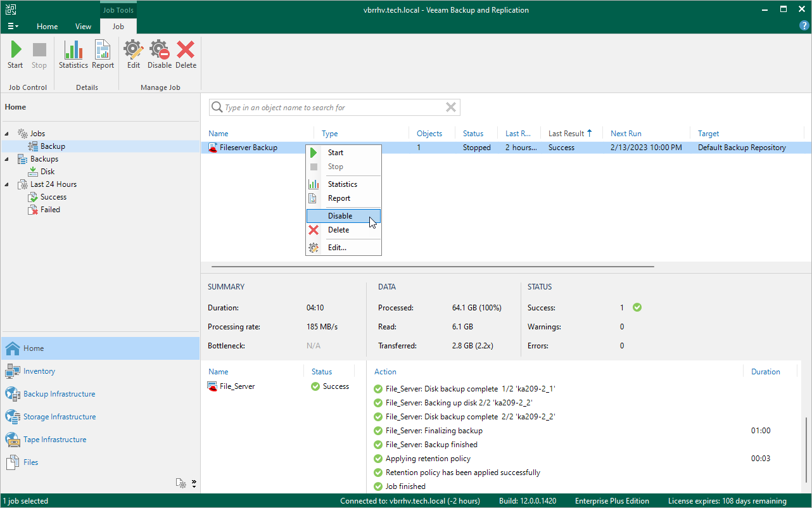Open the Files view
Screen dimensions: 812x508
(x=100, y=462)
